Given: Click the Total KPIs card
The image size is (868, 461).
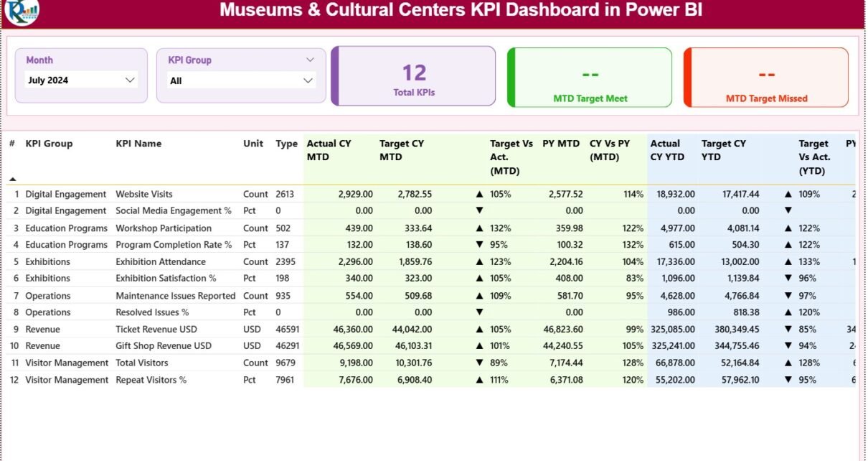Looking at the screenshot, I should point(414,77).
